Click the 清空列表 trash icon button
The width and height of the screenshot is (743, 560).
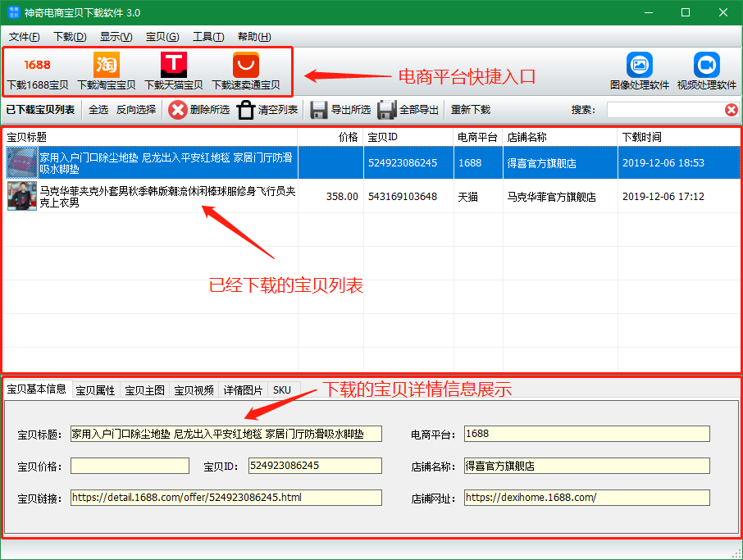pyautogui.click(x=267, y=110)
